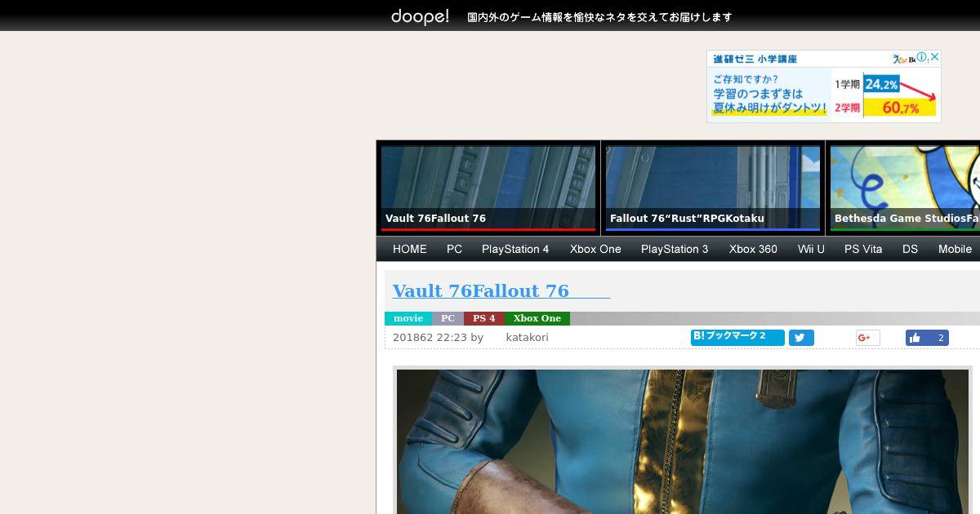Go to HOME in navigation bar
980x514 pixels.
(410, 249)
